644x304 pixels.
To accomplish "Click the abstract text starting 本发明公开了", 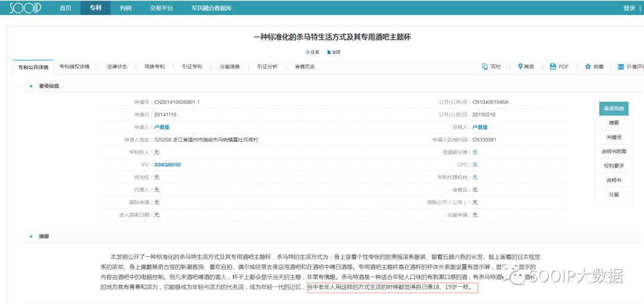I will (x=320, y=272).
